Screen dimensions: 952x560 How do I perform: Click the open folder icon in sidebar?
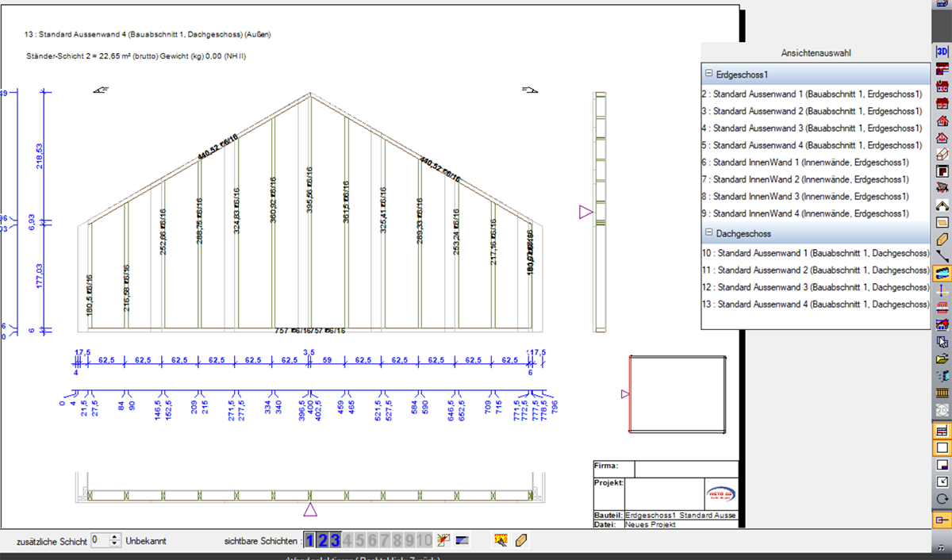click(x=942, y=359)
